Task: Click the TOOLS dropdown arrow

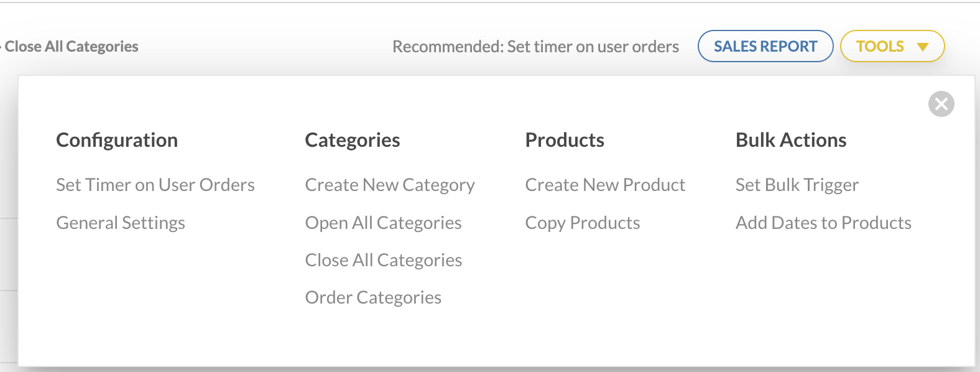Action: 923,47
